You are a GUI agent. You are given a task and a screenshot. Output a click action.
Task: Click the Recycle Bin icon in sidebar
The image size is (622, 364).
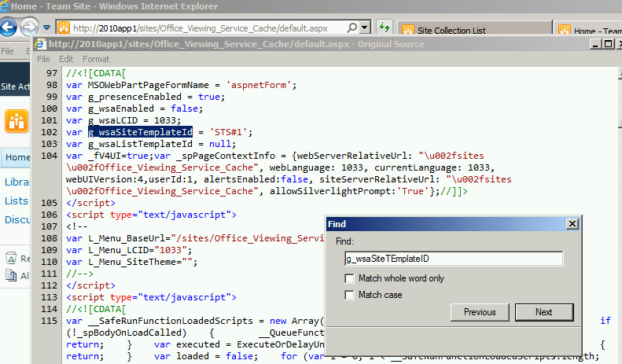11,258
